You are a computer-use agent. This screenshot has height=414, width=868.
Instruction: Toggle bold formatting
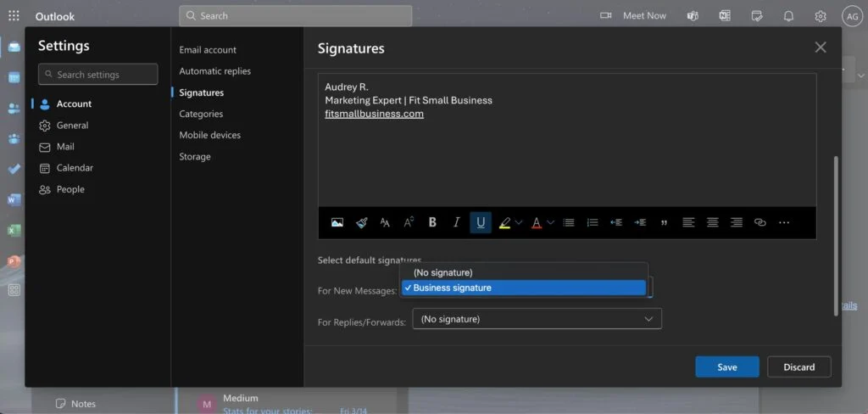(433, 222)
